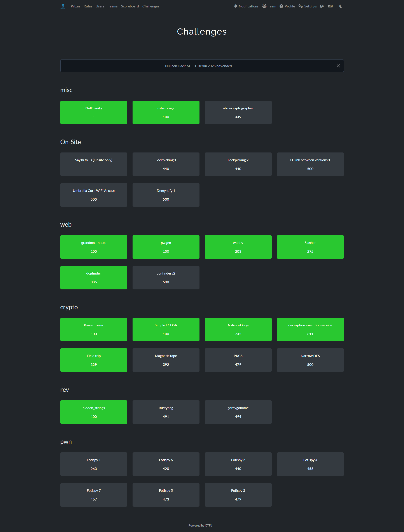The height and width of the screenshot is (532, 404).
Task: Open Umbrella Corp WiFi Access challenge
Action: click(94, 195)
